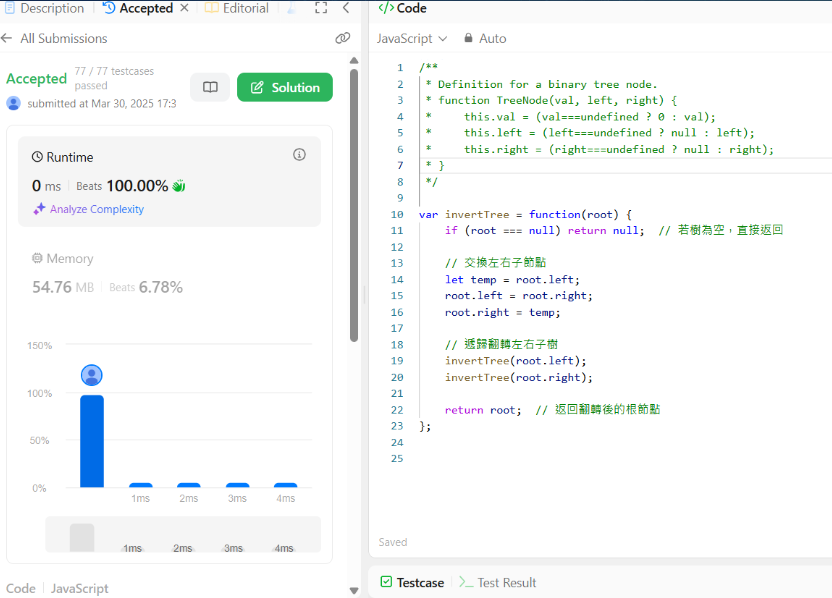Image resolution: width=832 pixels, height=598 pixels.
Task: Click the green Solution button
Action: pos(285,87)
